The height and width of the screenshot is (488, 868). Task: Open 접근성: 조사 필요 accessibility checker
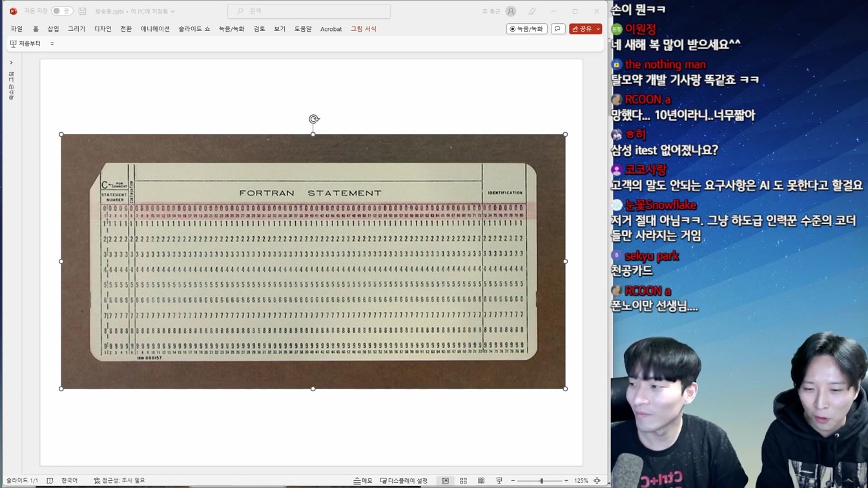point(119,481)
